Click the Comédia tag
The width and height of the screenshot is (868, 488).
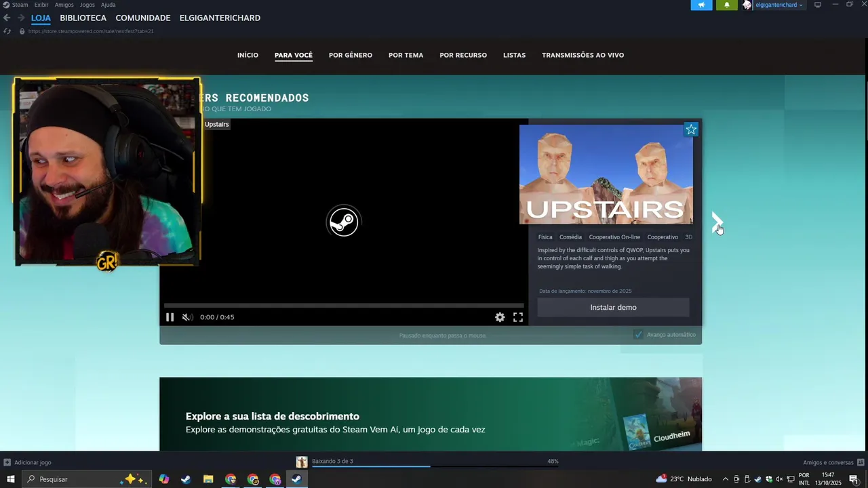[x=570, y=237]
